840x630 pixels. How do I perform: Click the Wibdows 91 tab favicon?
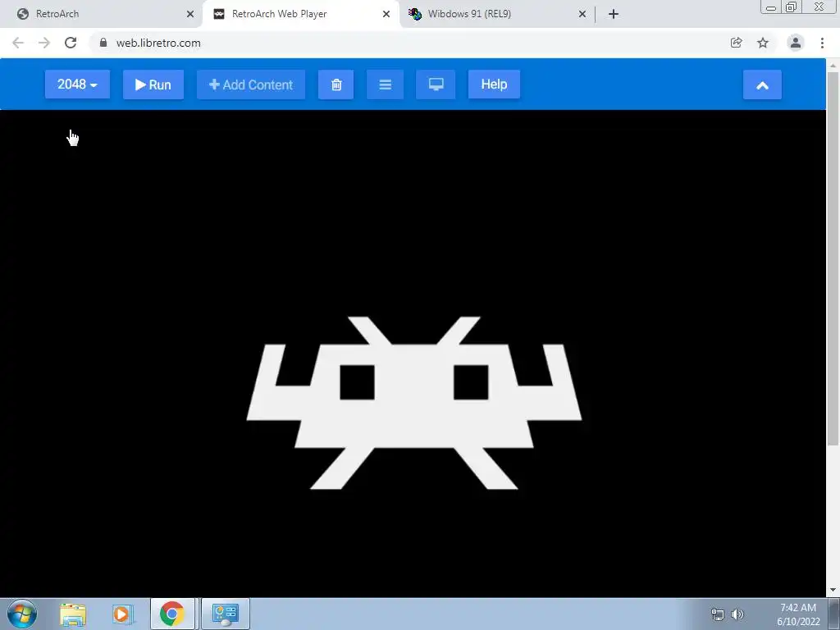click(x=414, y=14)
